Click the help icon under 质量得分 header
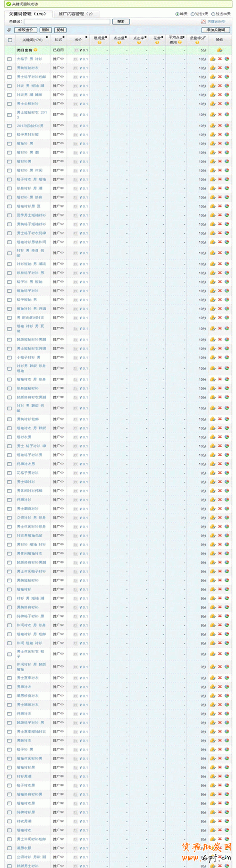 197,43
